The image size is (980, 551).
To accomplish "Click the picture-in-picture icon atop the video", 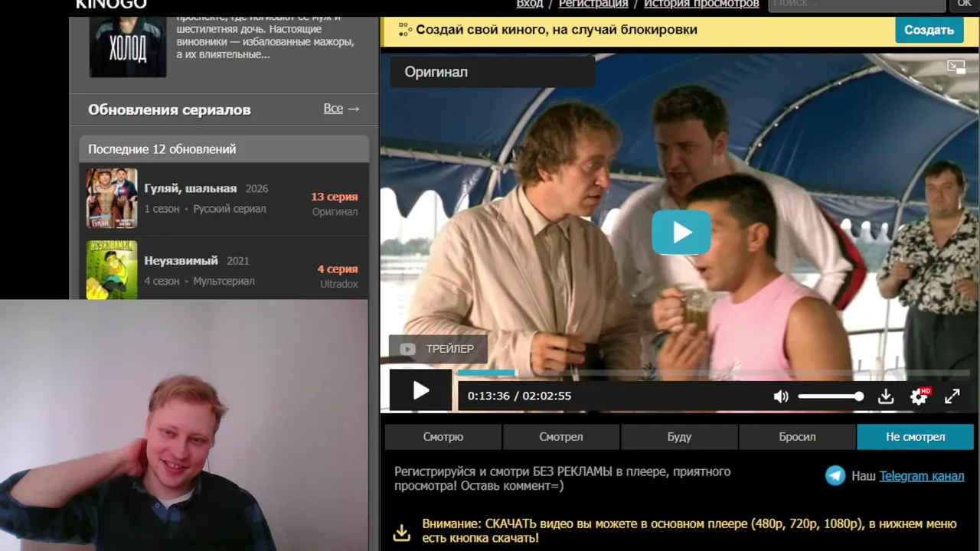I will click(956, 67).
